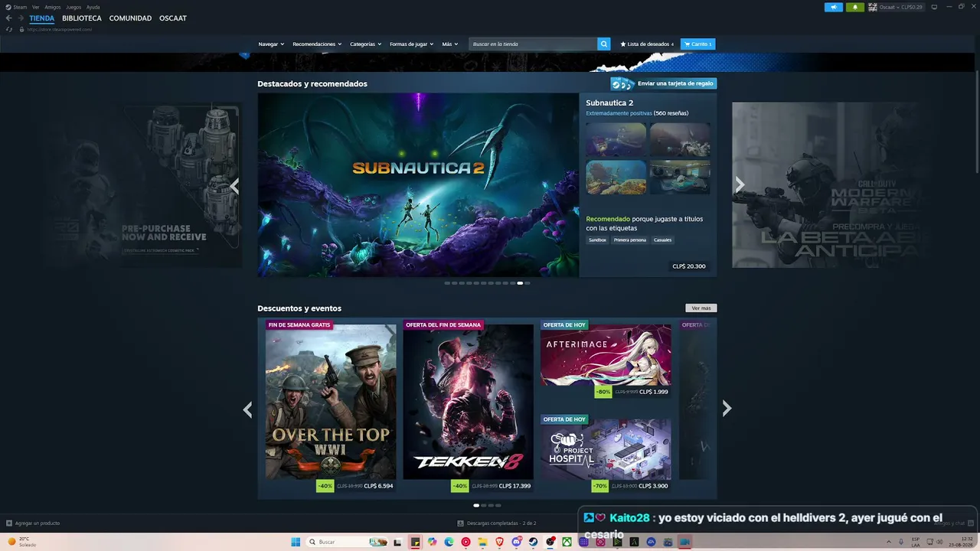Launch Xbox app from the taskbar
The image size is (980, 551).
[567, 542]
